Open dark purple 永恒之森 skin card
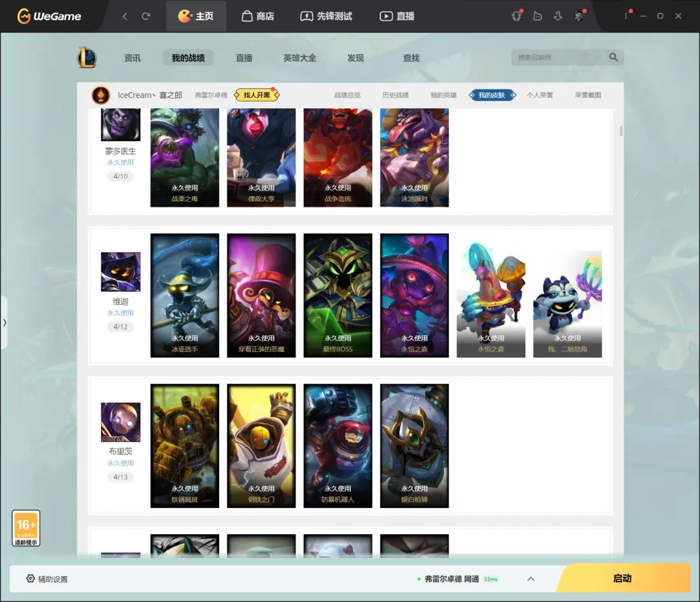This screenshot has width=700, height=602. [414, 295]
